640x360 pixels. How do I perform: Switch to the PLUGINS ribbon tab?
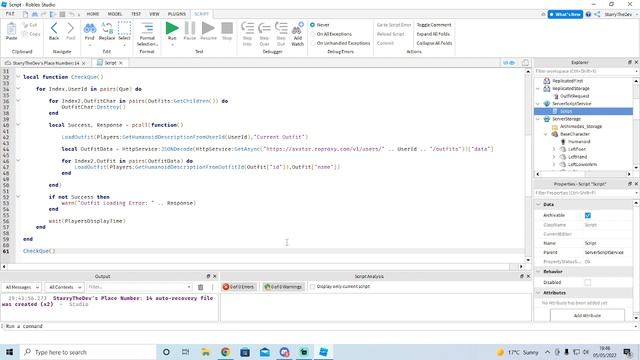pyautogui.click(x=177, y=14)
